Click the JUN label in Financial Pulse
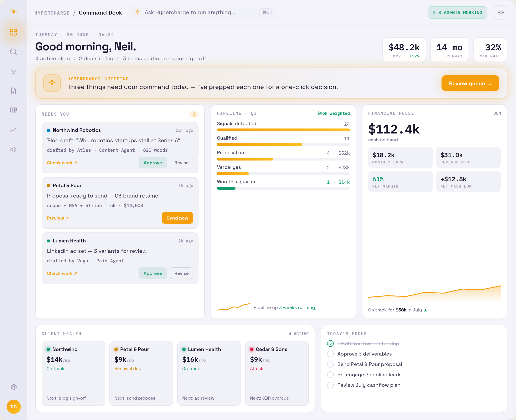 pyautogui.click(x=497, y=113)
